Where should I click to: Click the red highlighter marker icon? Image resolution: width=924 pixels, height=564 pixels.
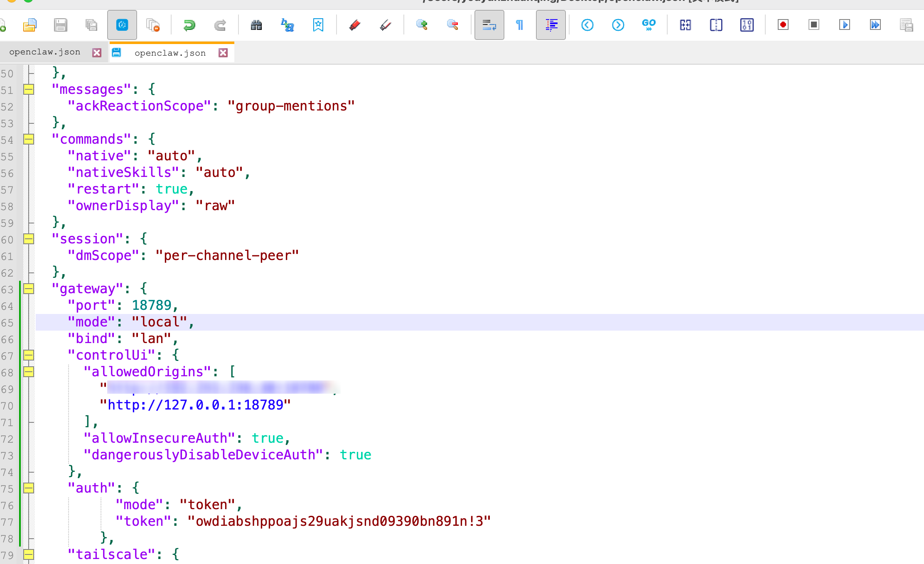pyautogui.click(x=354, y=25)
